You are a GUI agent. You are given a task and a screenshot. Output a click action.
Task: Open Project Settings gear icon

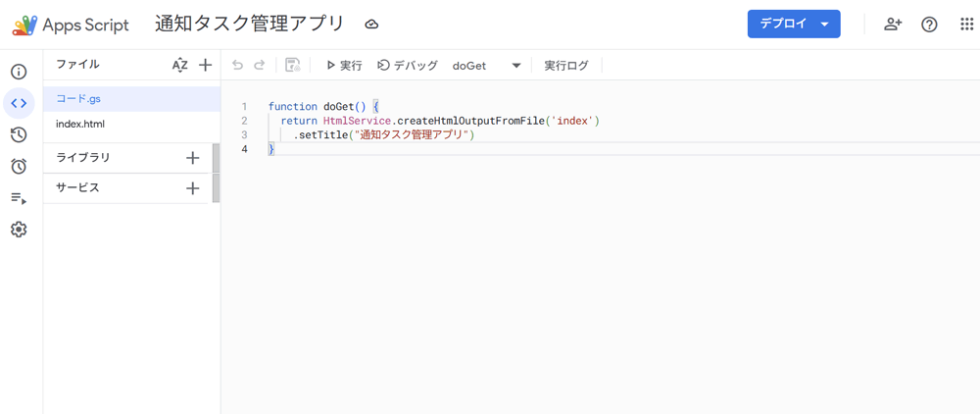[x=19, y=230]
